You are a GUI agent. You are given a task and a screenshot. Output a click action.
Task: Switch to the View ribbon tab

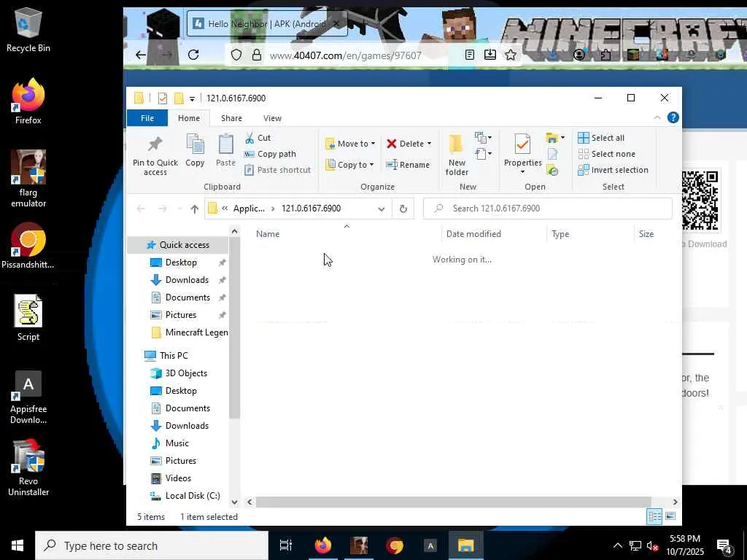pos(273,118)
